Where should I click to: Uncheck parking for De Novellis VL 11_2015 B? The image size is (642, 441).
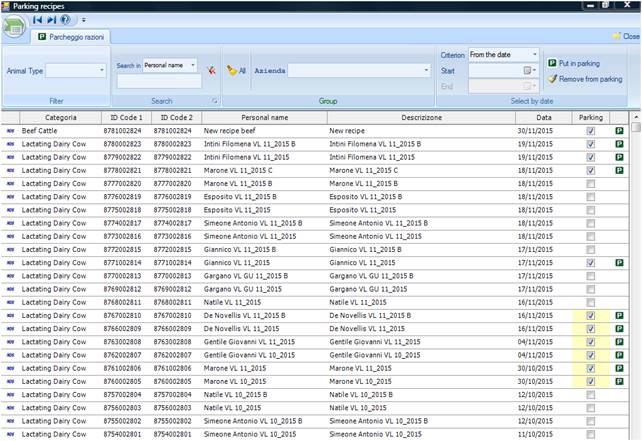point(590,316)
